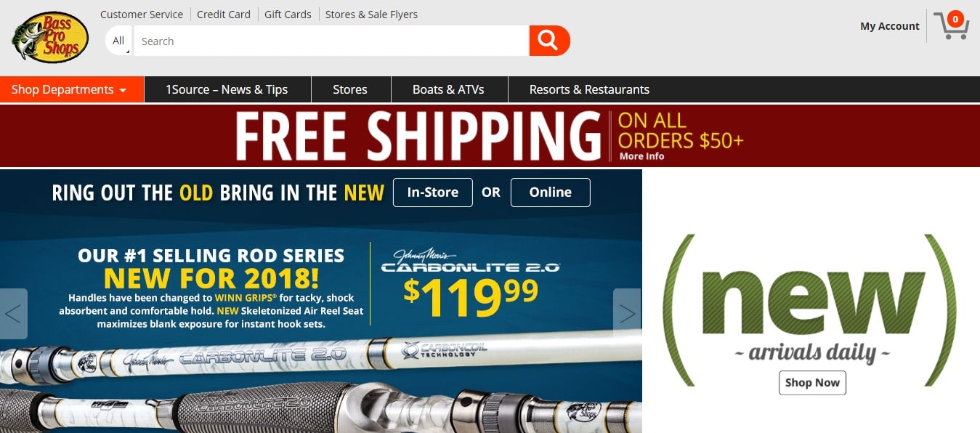The height and width of the screenshot is (433, 980).
Task: Open the Gift Cards link
Action: coord(288,14)
